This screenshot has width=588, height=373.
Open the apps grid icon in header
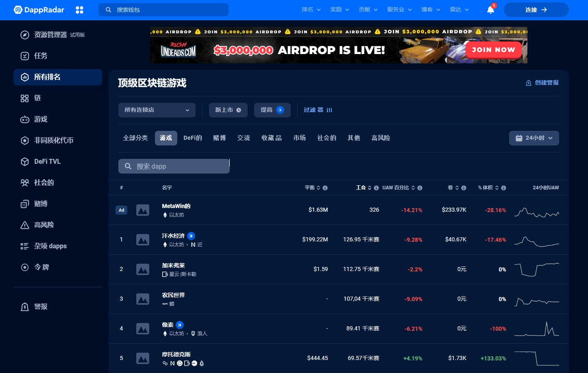coord(80,10)
